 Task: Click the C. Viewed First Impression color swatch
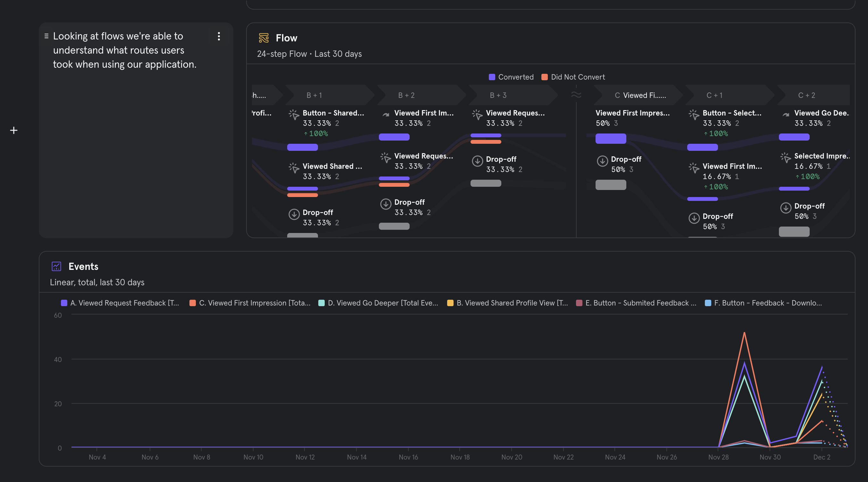193,303
